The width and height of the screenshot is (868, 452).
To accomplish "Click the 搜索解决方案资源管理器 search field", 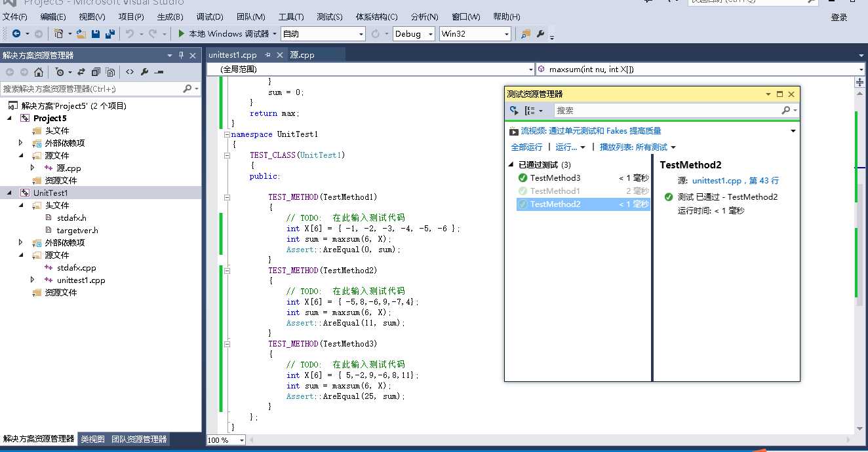I will pos(90,88).
